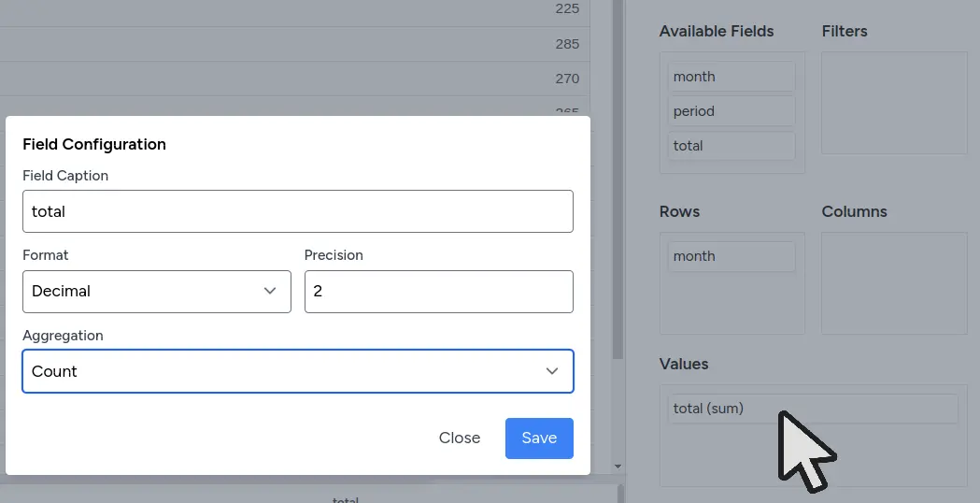The height and width of the screenshot is (503, 980).
Task: Click the table cell value 285
Action: [x=567, y=44]
